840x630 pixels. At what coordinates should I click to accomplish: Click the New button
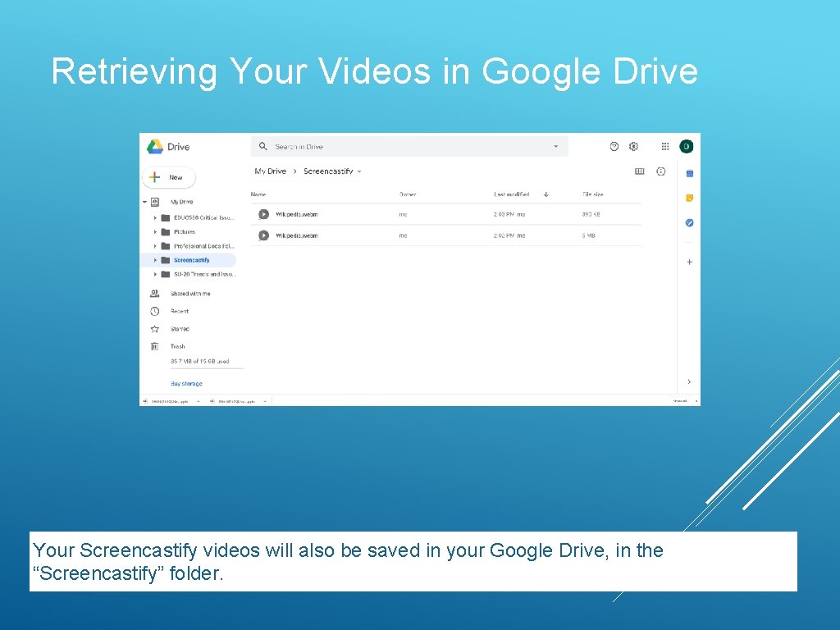pos(169,177)
